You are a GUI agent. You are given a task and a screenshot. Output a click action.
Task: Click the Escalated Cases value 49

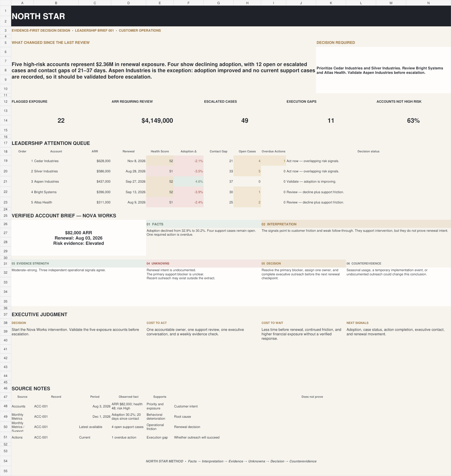pyautogui.click(x=245, y=120)
